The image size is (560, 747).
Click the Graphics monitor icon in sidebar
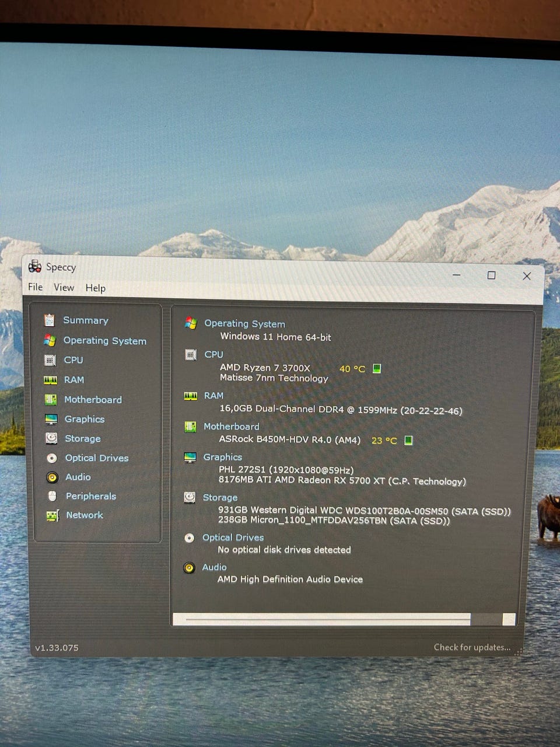click(x=51, y=419)
